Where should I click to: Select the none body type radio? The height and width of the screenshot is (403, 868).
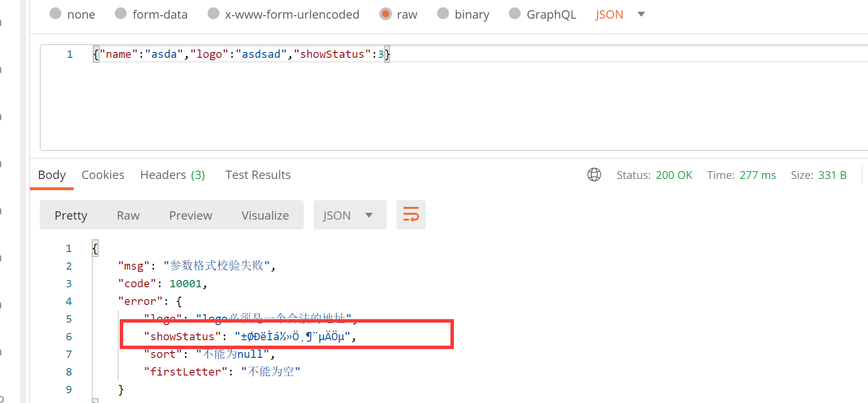pos(55,14)
